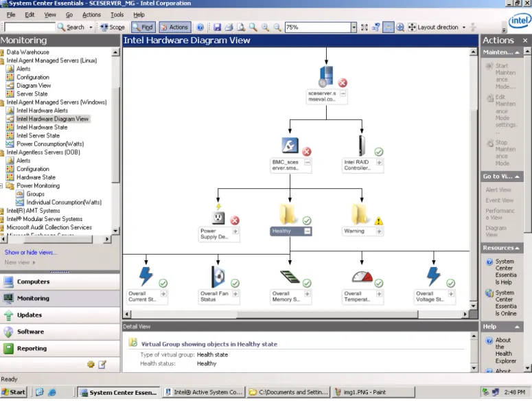The image size is (532, 401).
Task: Toggle the Scope toolbar button
Action: [x=113, y=27]
